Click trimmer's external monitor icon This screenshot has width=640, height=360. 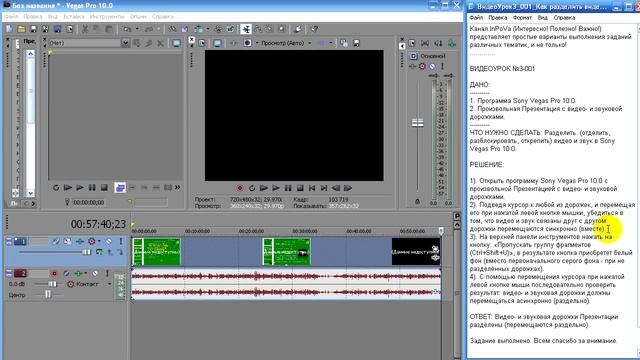click(176, 43)
